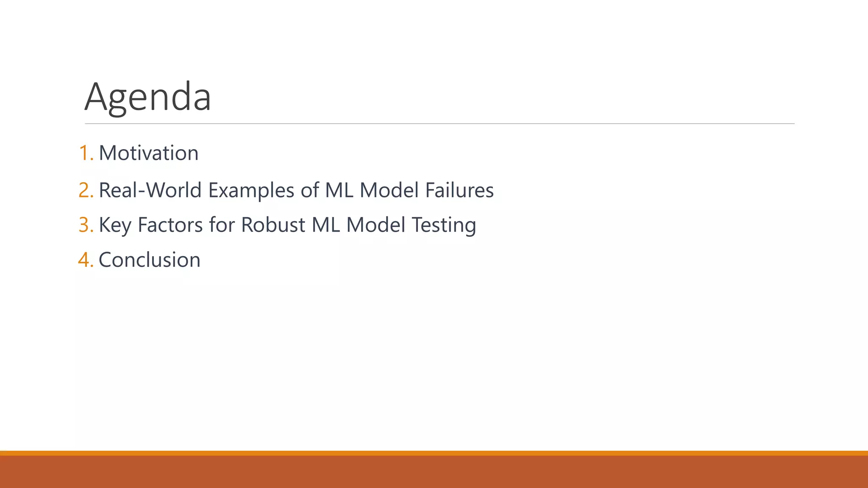Screen dimensions: 868x488
Task: Select the Conclusion agenda item
Action: (149, 260)
